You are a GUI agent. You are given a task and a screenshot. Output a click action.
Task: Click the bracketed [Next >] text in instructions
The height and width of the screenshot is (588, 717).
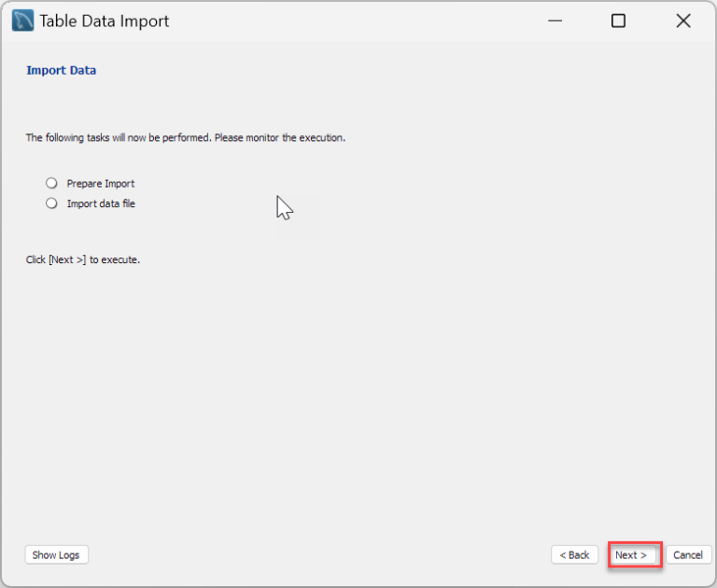click(x=67, y=259)
